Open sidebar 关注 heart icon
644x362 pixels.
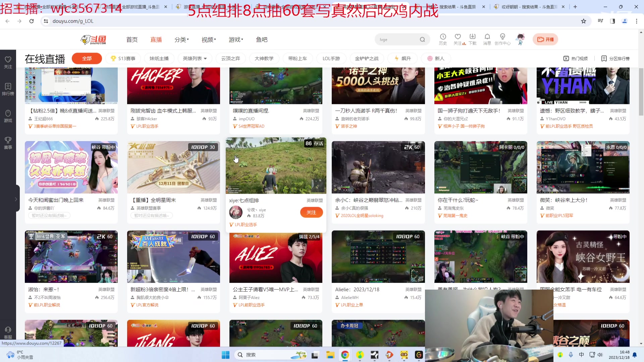(x=8, y=62)
